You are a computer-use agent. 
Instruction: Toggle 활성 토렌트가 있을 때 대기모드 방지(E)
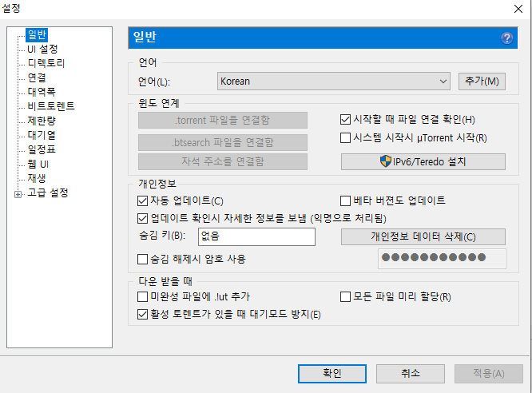tap(142, 314)
